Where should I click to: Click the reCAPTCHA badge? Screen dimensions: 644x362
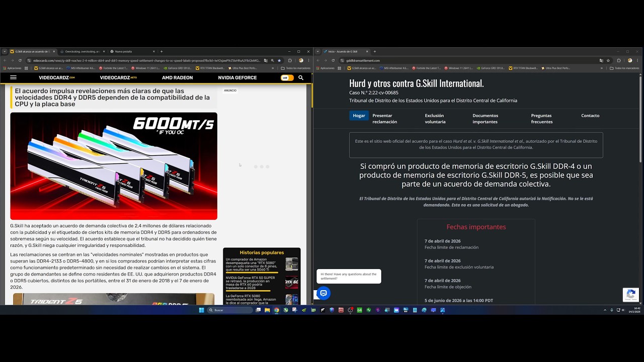[x=631, y=295]
